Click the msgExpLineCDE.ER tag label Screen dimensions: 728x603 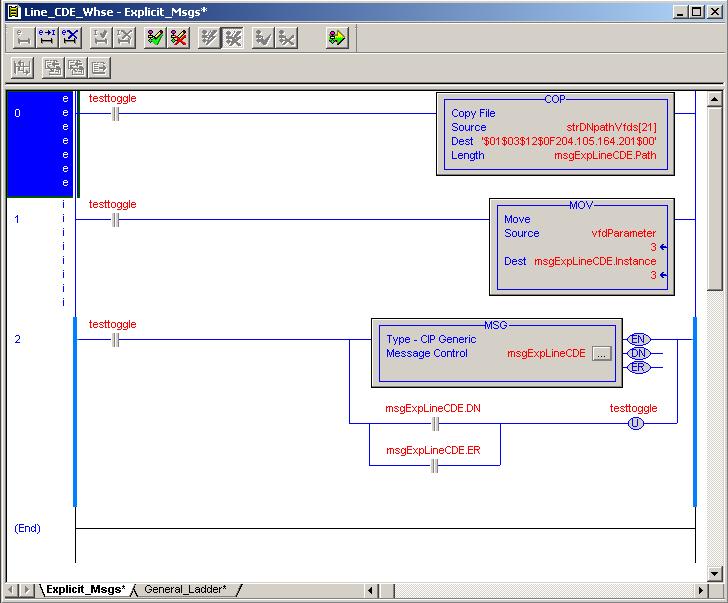[433, 450]
